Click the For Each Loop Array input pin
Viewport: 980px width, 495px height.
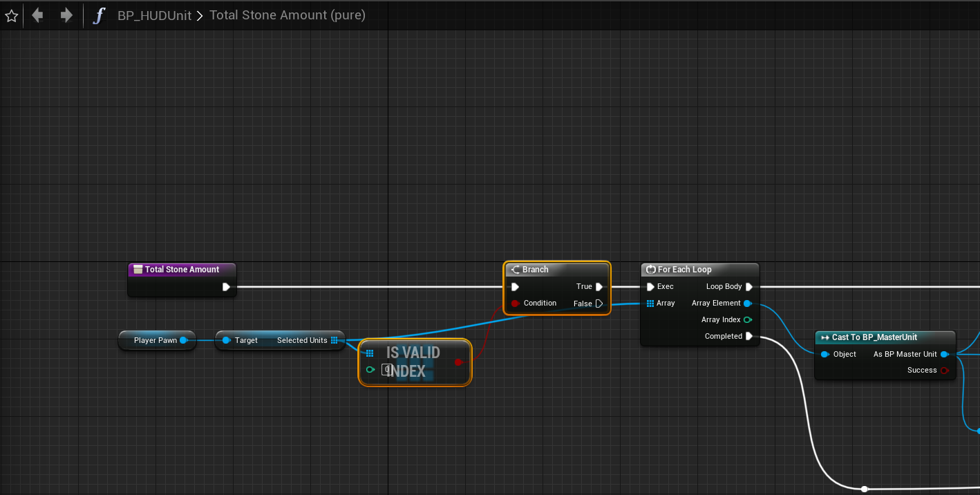point(650,303)
